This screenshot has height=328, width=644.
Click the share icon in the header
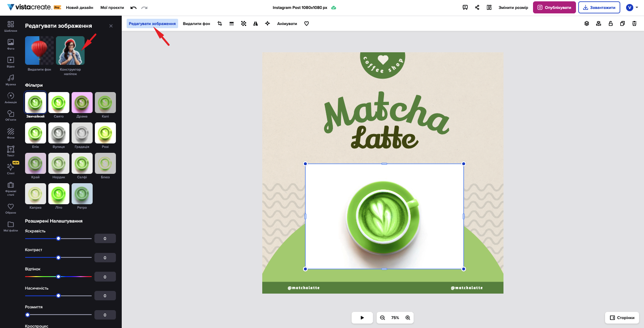(x=477, y=8)
